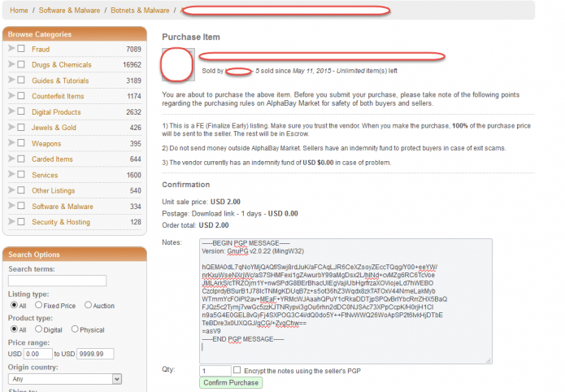Grab the Notes textarea resize handle
This screenshot has width=565, height=392.
pyautogui.click(x=489, y=360)
